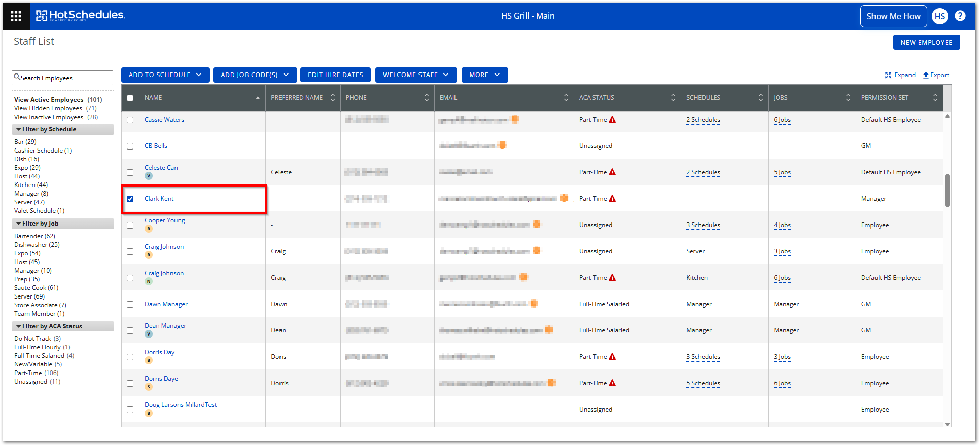Select the CB Bells row checkbox
The height and width of the screenshot is (446, 980).
click(130, 146)
